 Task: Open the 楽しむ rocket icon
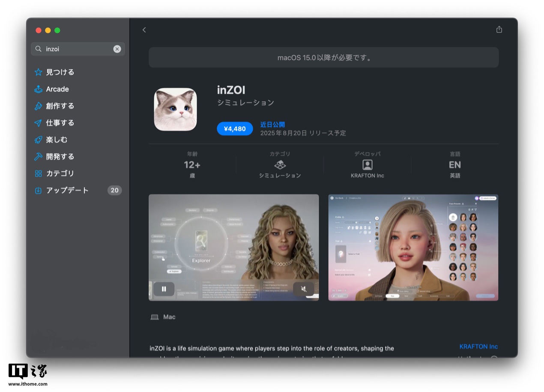[39, 140]
